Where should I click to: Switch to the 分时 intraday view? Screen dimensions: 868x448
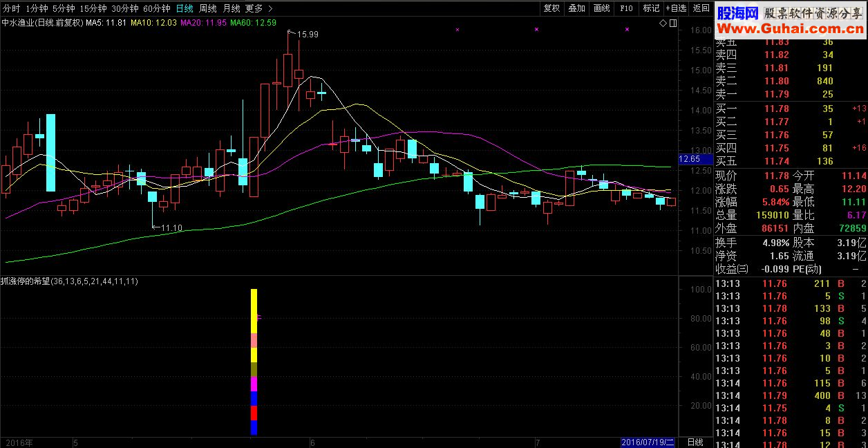(12, 8)
